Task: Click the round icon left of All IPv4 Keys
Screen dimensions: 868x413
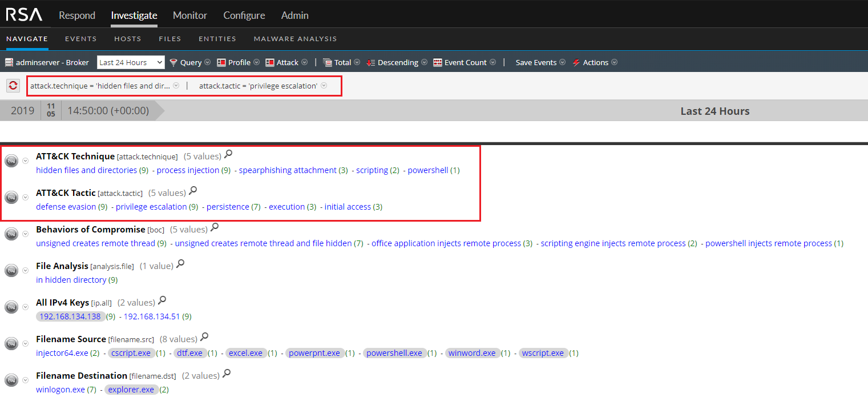Action: click(11, 307)
